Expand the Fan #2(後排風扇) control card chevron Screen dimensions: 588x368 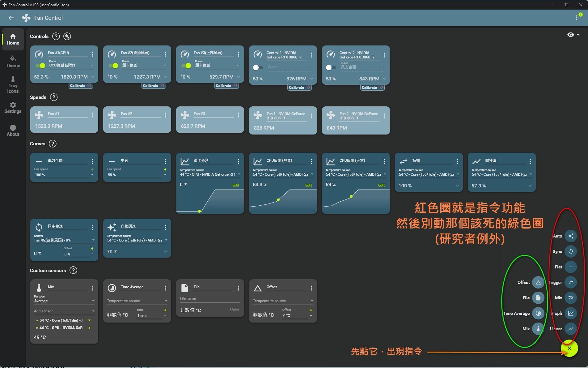(166, 77)
